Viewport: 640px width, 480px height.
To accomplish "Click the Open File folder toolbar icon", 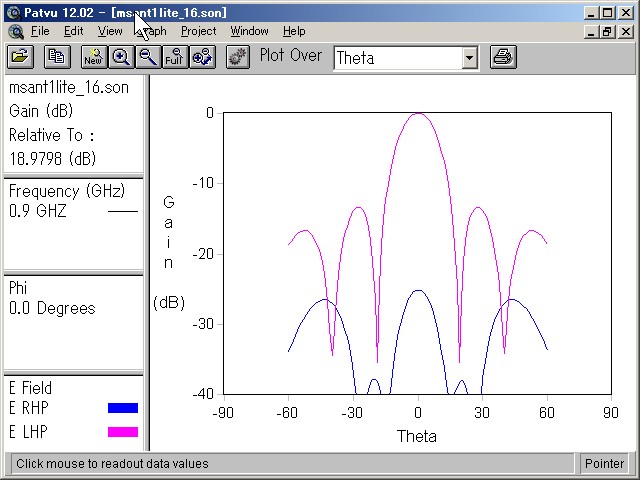I will 20,56.
